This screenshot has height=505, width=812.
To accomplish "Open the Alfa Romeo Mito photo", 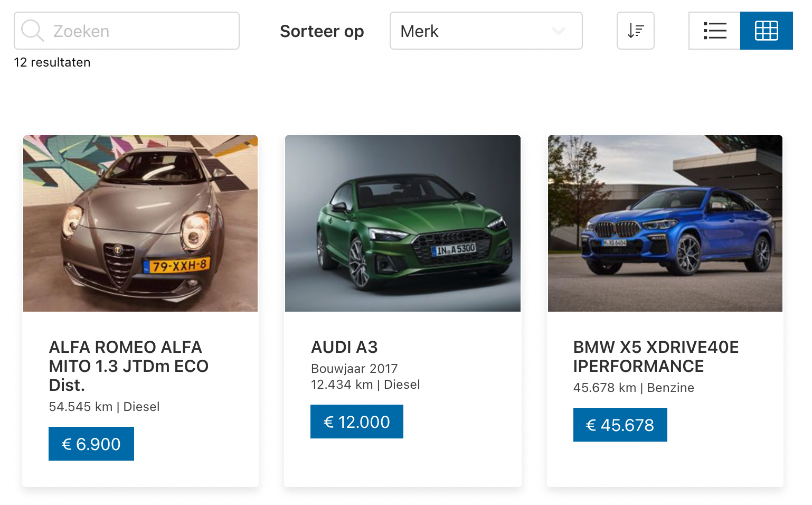I will (x=140, y=223).
